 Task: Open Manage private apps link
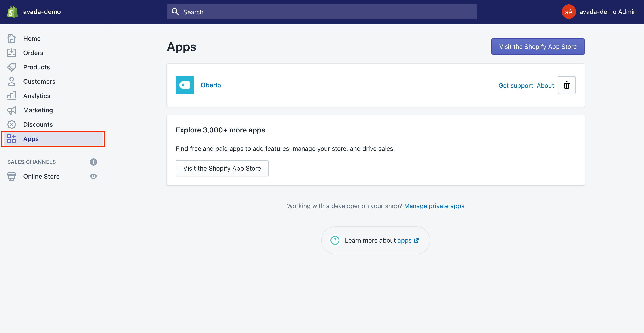point(434,206)
